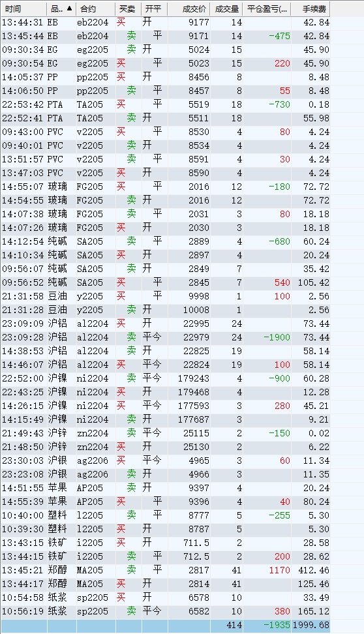
Task: Select 郑醇 in the 13:45:21 row
Action: (x=57, y=571)
